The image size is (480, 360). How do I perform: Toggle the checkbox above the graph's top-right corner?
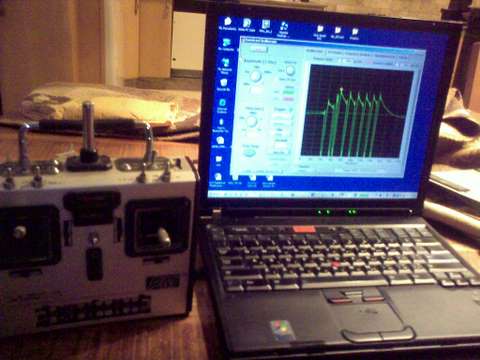[x=398, y=65]
